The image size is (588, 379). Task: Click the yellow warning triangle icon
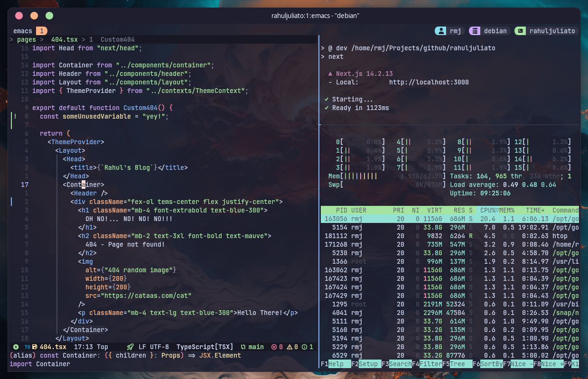(x=289, y=347)
